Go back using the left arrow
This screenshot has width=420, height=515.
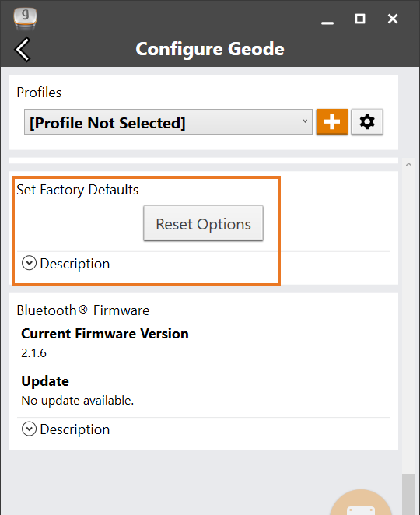23,50
